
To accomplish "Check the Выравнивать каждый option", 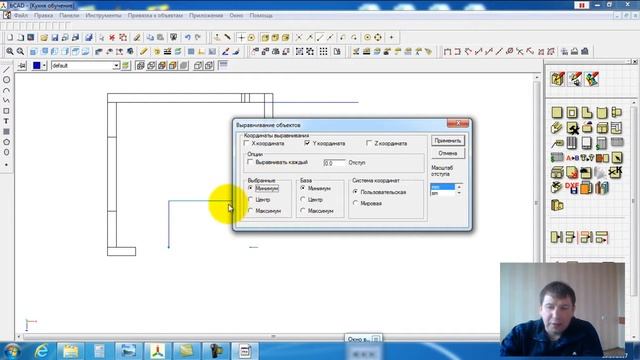I will tap(250, 162).
